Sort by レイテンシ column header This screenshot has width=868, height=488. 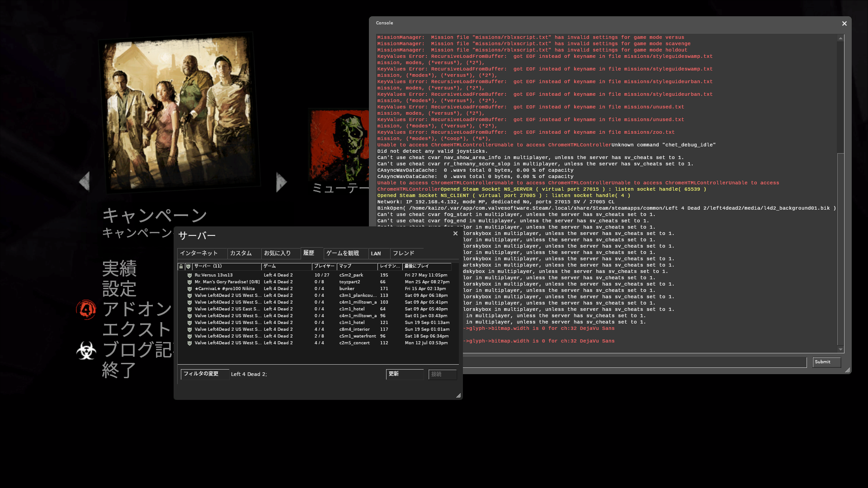[389, 266]
